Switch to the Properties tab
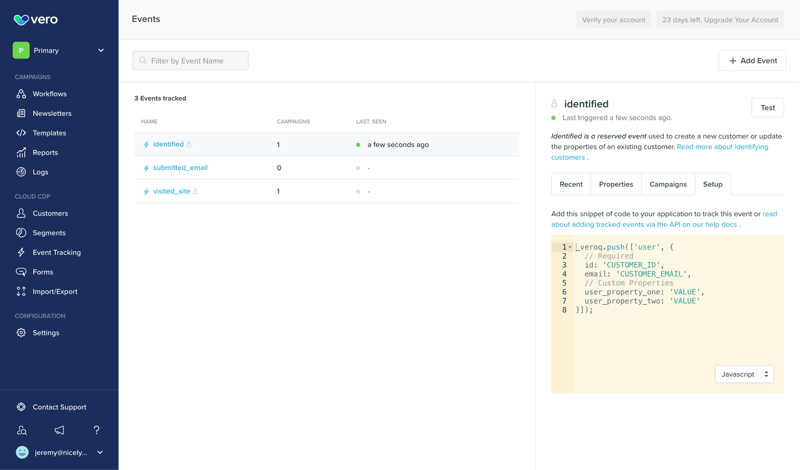Viewport: 800px width, 470px height. coord(615,184)
